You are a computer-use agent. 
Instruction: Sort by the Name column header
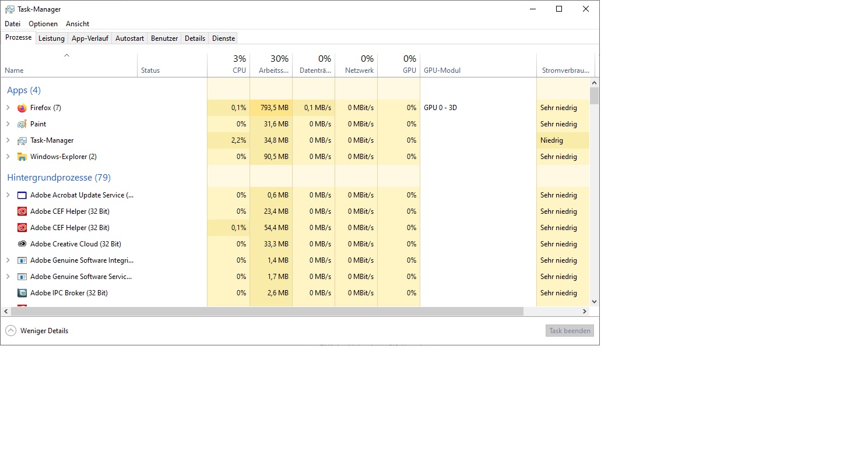[69, 65]
